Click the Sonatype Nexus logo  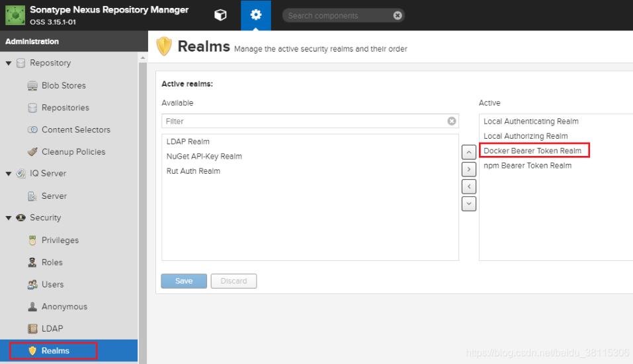[15, 15]
